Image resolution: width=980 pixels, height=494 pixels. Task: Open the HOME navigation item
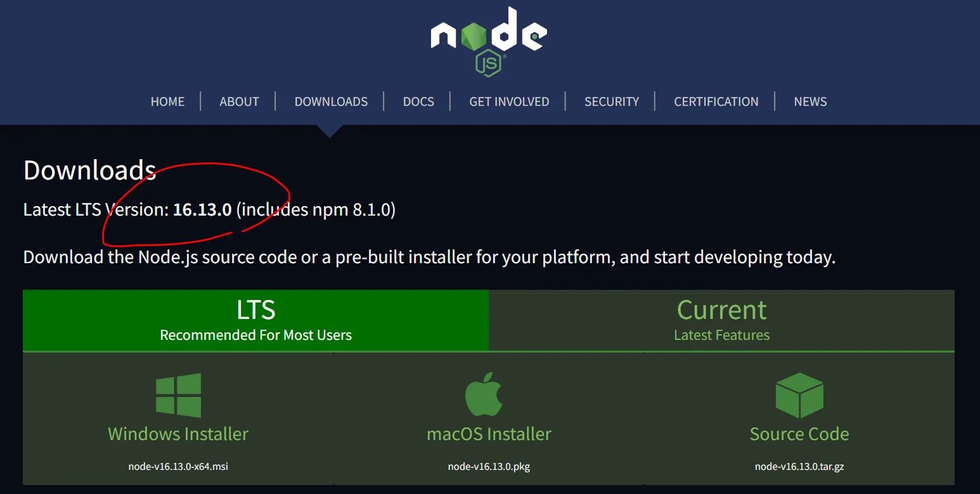point(167,101)
